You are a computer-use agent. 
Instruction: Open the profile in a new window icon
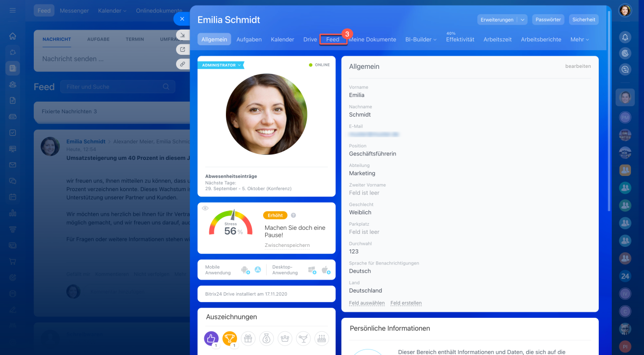tap(182, 49)
